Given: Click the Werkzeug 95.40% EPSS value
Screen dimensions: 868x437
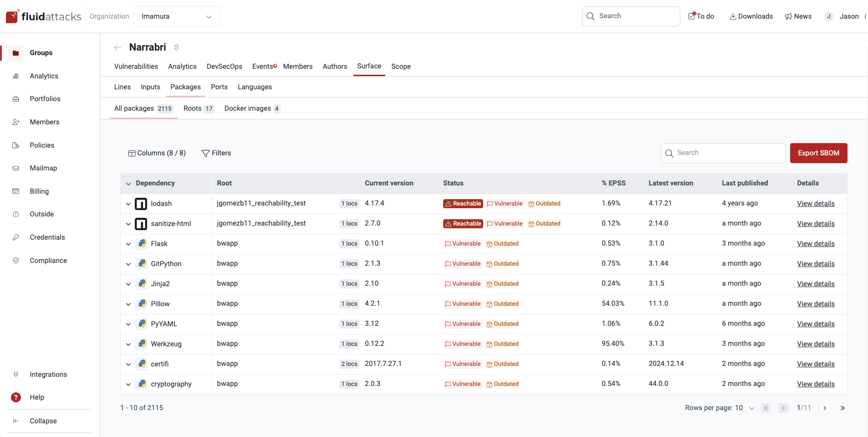Looking at the screenshot, I should pos(613,344).
